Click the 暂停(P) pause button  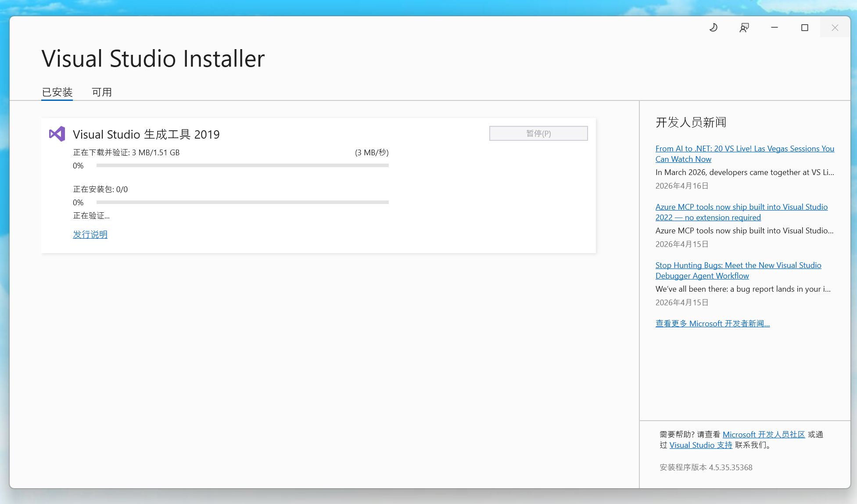[538, 133]
